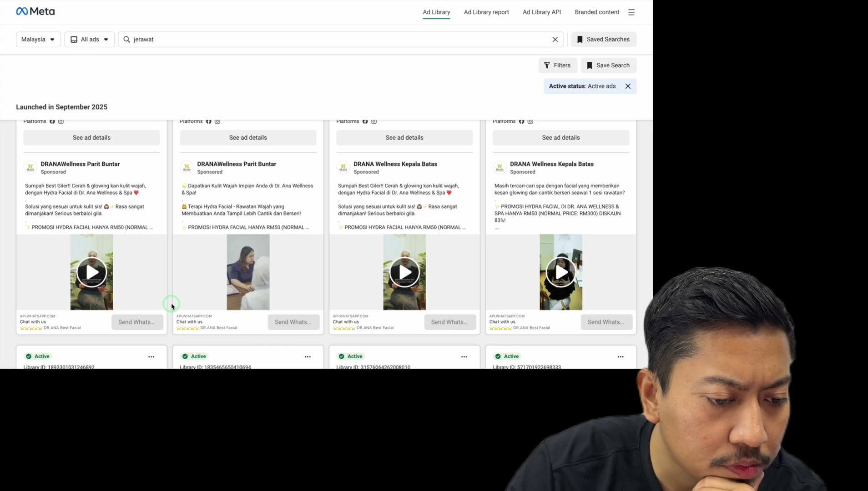
Task: Play the first DRANAWellness Parit Buntar video
Action: tap(91, 272)
